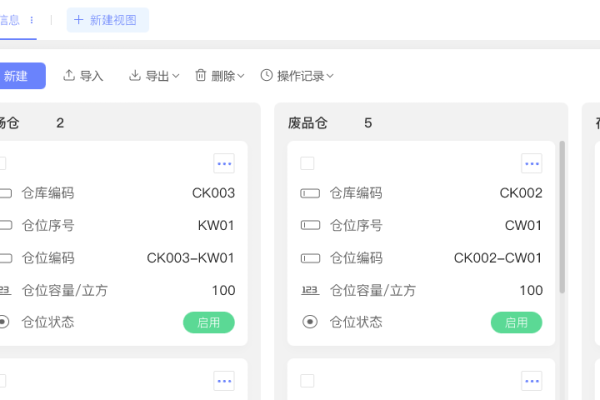Click value CW01 in 废品仓 card

point(523,225)
